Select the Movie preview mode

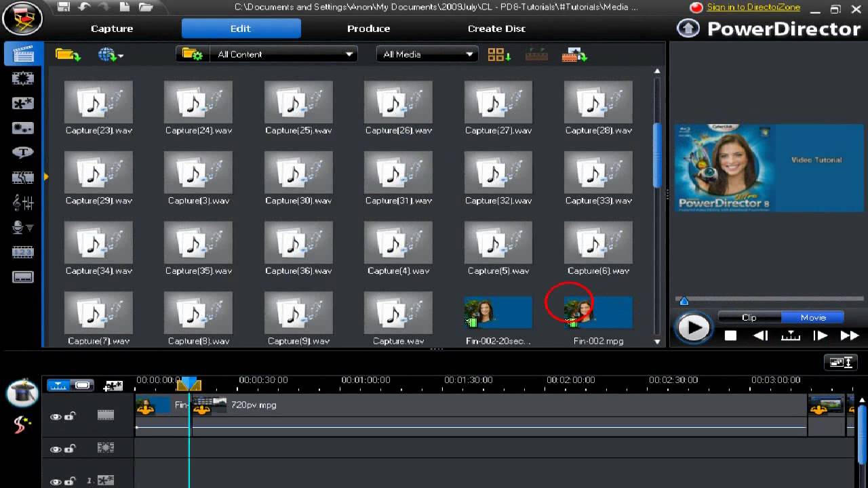tap(813, 317)
